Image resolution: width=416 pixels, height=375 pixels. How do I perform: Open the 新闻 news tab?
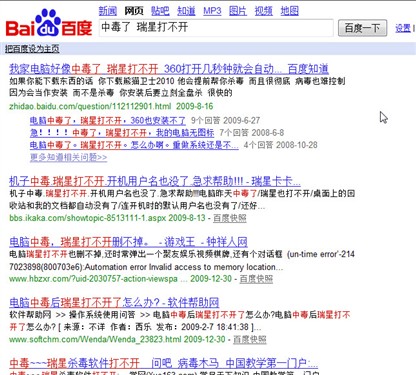108,11
